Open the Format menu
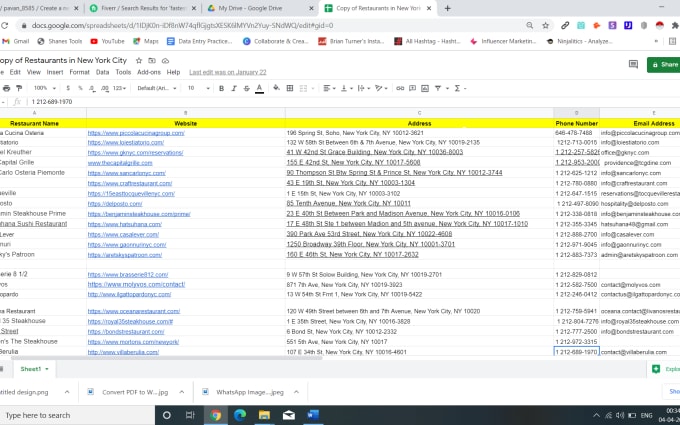This screenshot has width=680, height=425. click(79, 72)
